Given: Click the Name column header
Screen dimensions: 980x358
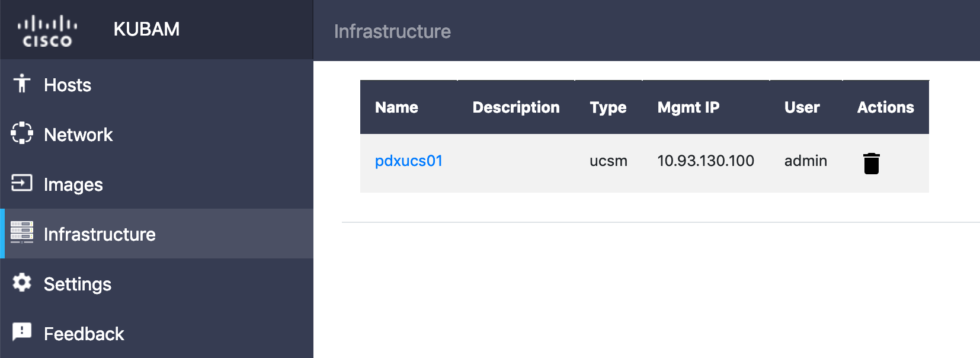Looking at the screenshot, I should (396, 107).
